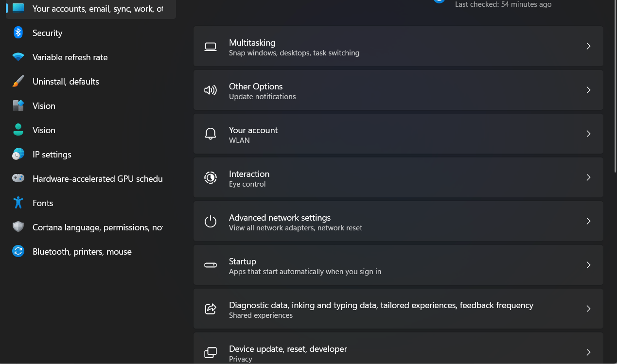Screen dimensions: 617x364
Task: Click the paintbrush icon beside Uninstall, defaults
Action: [x=18, y=81]
